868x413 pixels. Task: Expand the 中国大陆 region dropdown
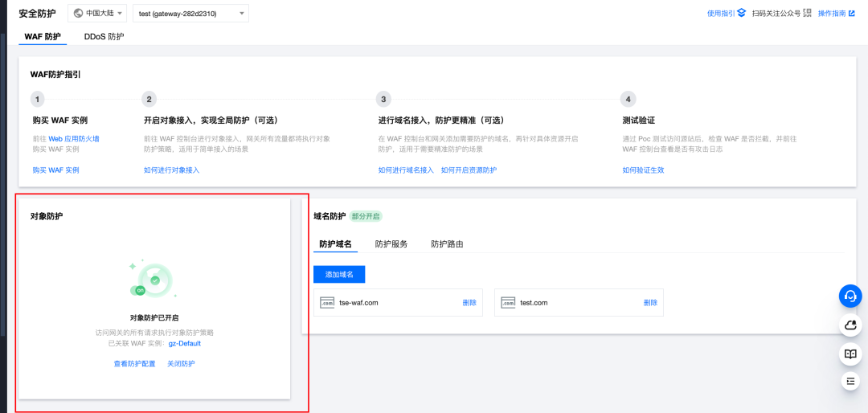click(x=97, y=14)
